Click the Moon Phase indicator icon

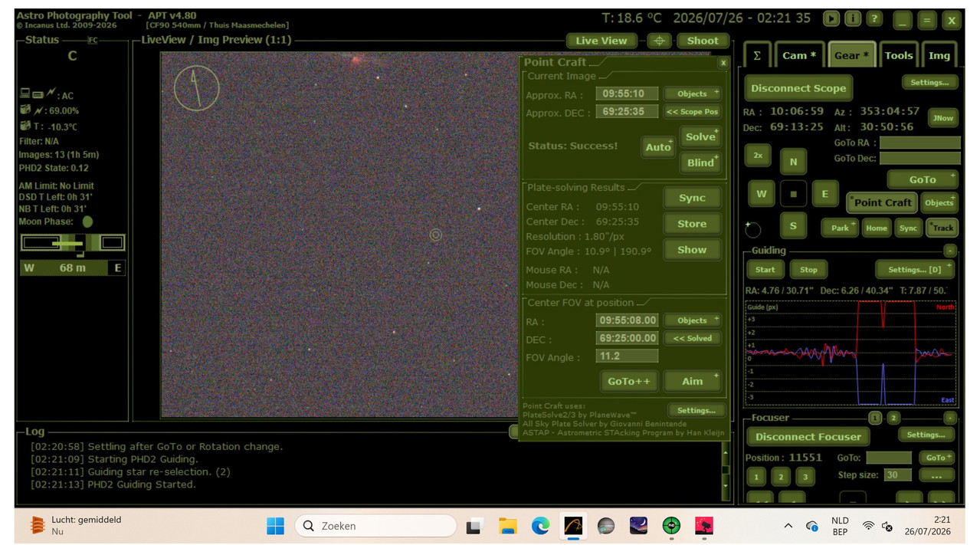pyautogui.click(x=87, y=222)
